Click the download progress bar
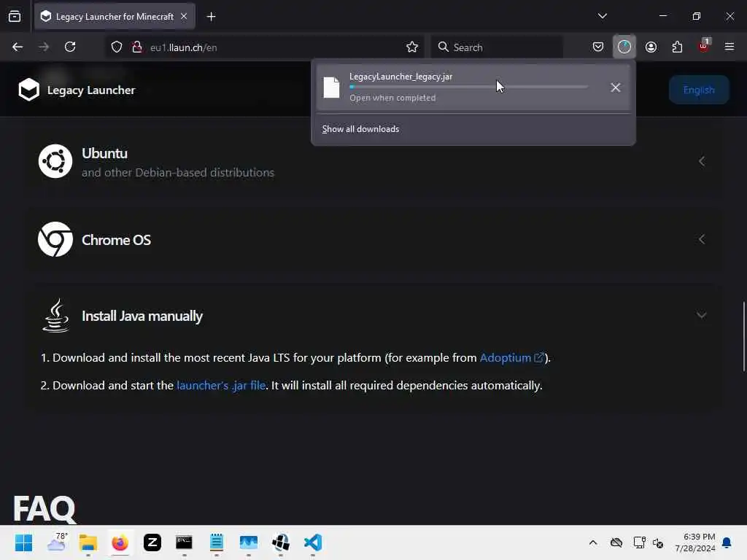The width and height of the screenshot is (747, 560). [x=469, y=87]
